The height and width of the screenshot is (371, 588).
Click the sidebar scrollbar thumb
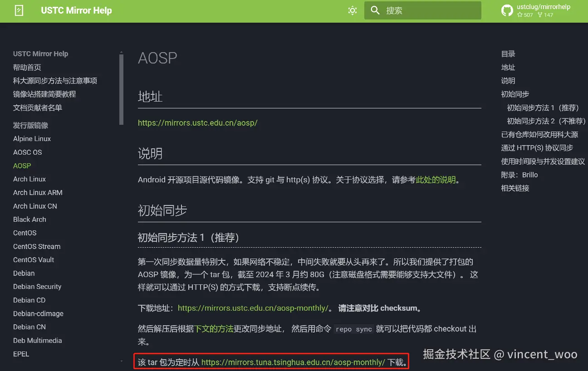(121, 89)
